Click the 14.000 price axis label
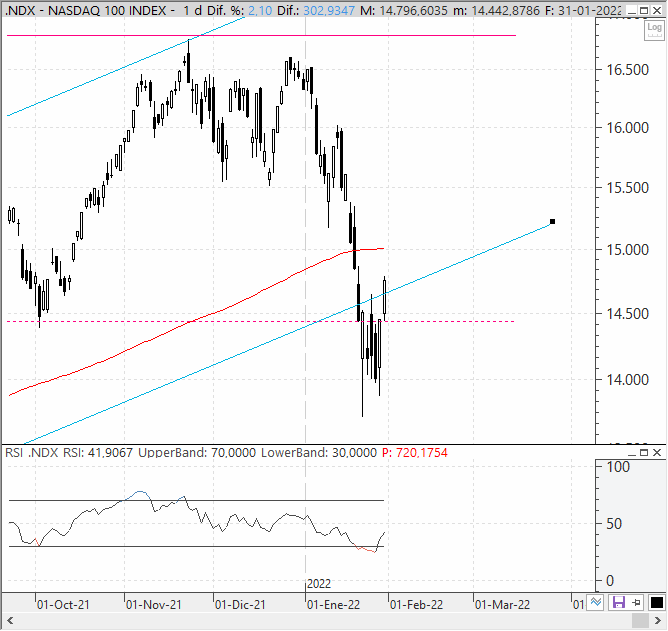This screenshot has height=631, width=668. [628, 380]
